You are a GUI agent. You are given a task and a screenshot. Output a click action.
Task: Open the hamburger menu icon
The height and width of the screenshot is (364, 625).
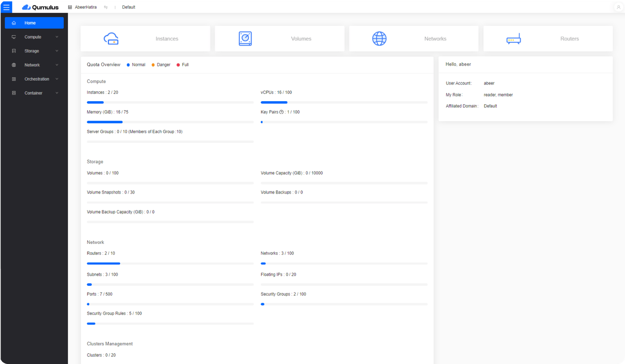(x=6, y=7)
